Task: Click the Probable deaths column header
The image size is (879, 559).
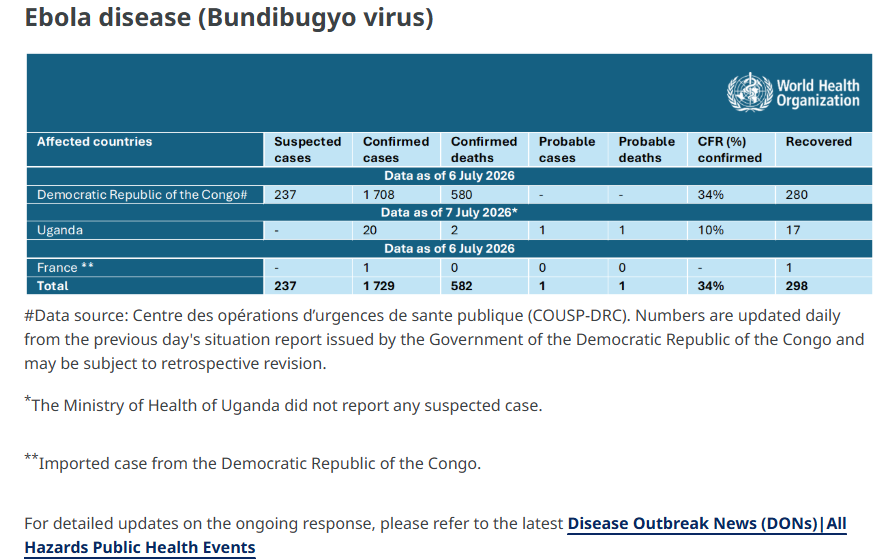Action: 646,150
